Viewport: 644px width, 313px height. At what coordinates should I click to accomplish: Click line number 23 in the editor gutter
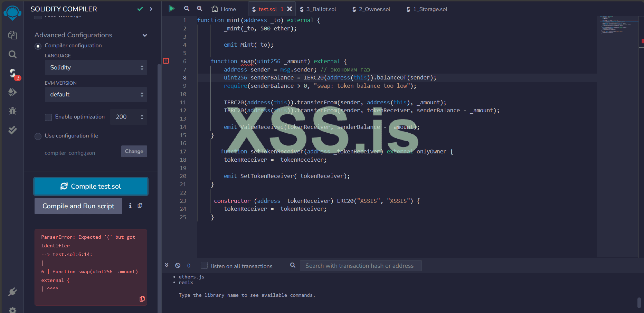183,201
